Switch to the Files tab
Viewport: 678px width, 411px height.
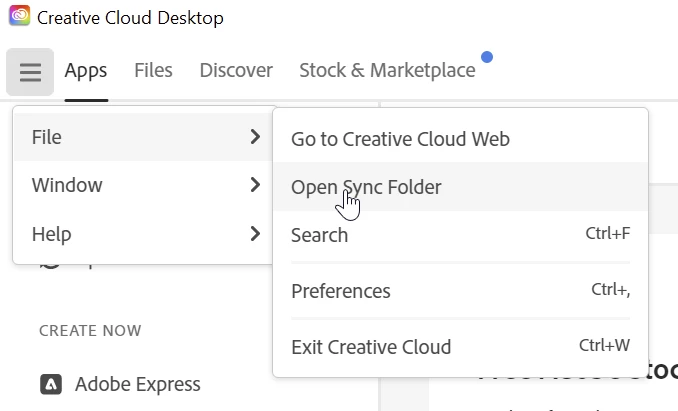tap(154, 70)
